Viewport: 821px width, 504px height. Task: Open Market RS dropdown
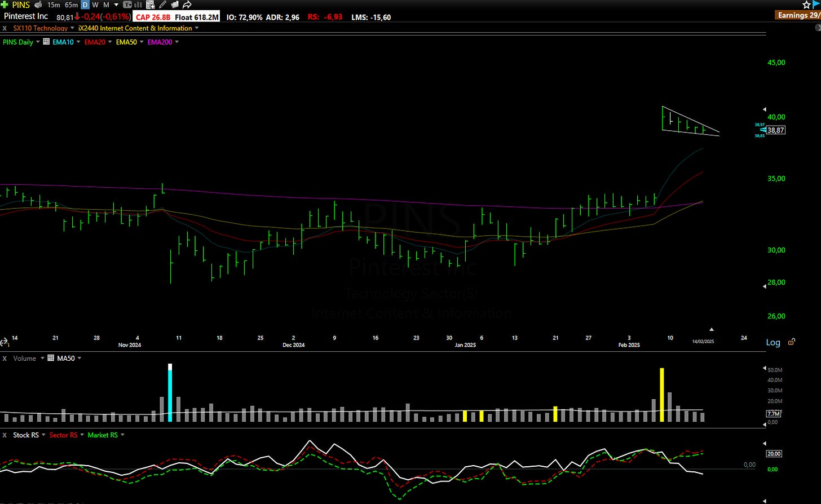pyautogui.click(x=122, y=435)
